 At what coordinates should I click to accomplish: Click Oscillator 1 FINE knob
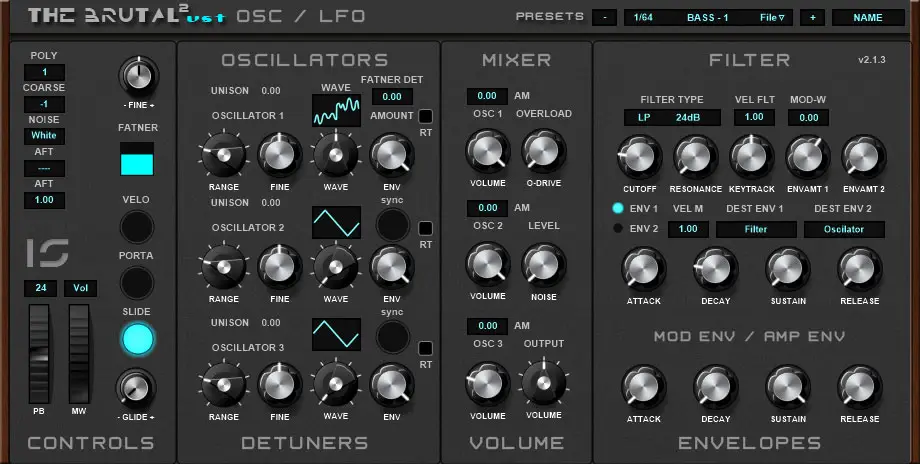[279, 155]
